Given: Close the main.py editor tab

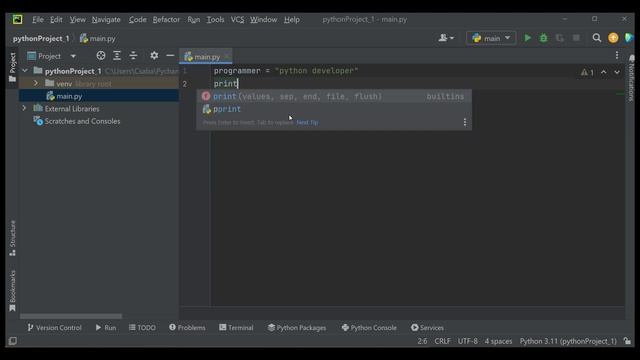Looking at the screenshot, I should coord(227,56).
